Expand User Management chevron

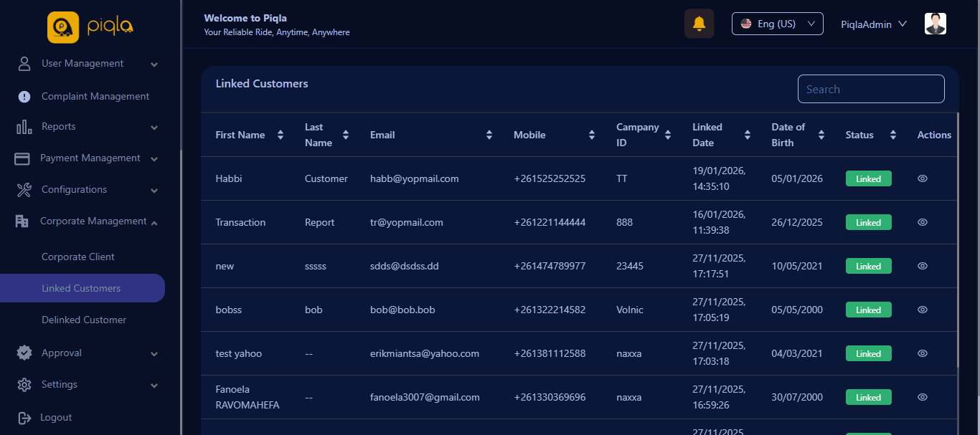click(154, 64)
